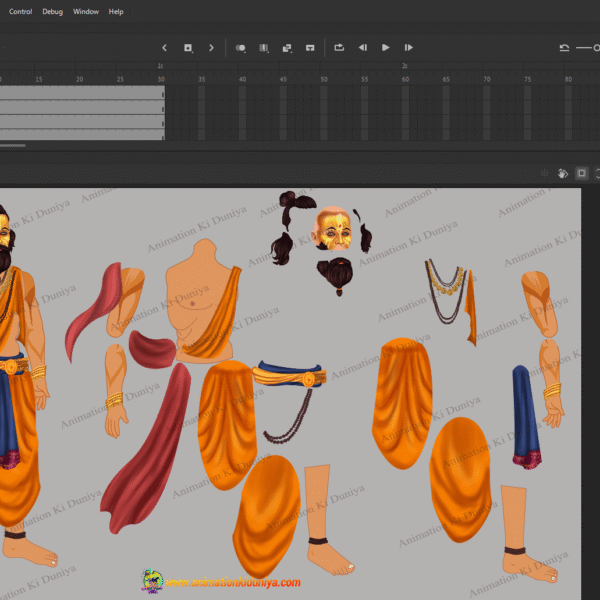The height and width of the screenshot is (600, 600).
Task: Go to the next keyframe arrow
Action: [211, 48]
